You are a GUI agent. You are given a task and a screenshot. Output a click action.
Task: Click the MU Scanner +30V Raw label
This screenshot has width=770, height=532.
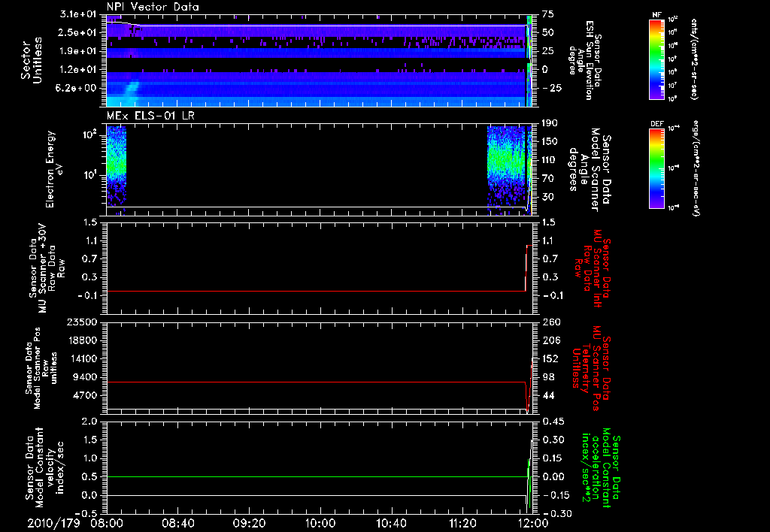point(47,268)
